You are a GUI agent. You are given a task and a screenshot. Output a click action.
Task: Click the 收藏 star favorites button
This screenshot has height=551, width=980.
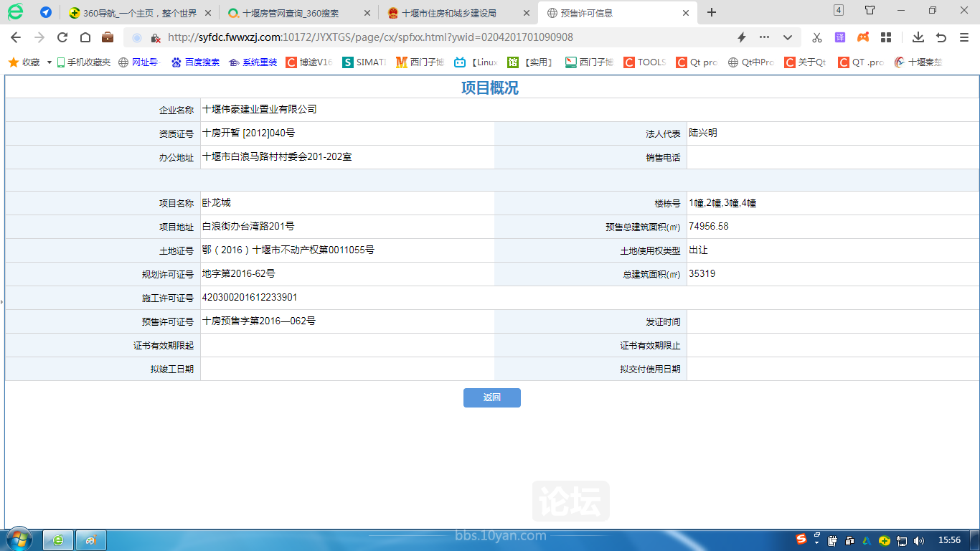[x=24, y=62]
